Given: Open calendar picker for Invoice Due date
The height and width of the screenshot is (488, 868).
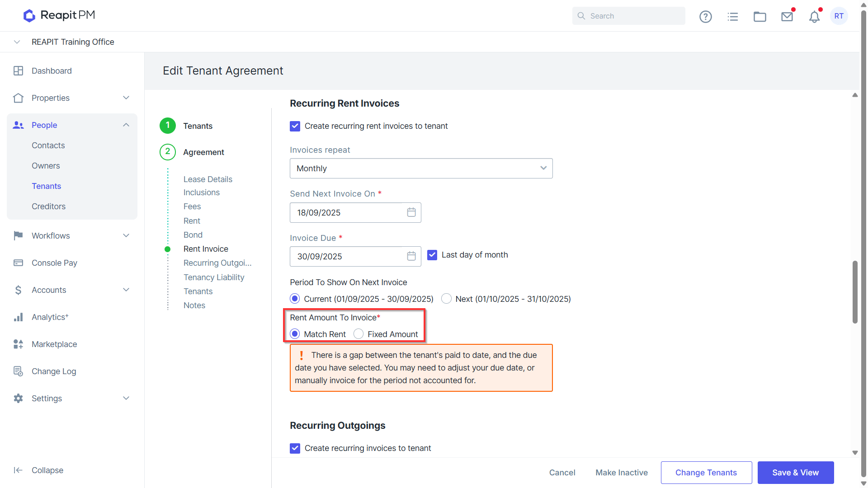Looking at the screenshot, I should tap(411, 256).
